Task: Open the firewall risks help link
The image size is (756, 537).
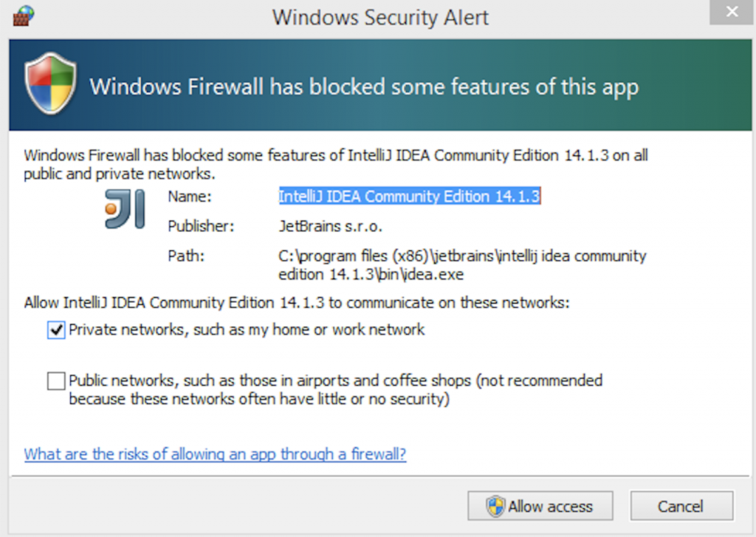Action: point(215,454)
